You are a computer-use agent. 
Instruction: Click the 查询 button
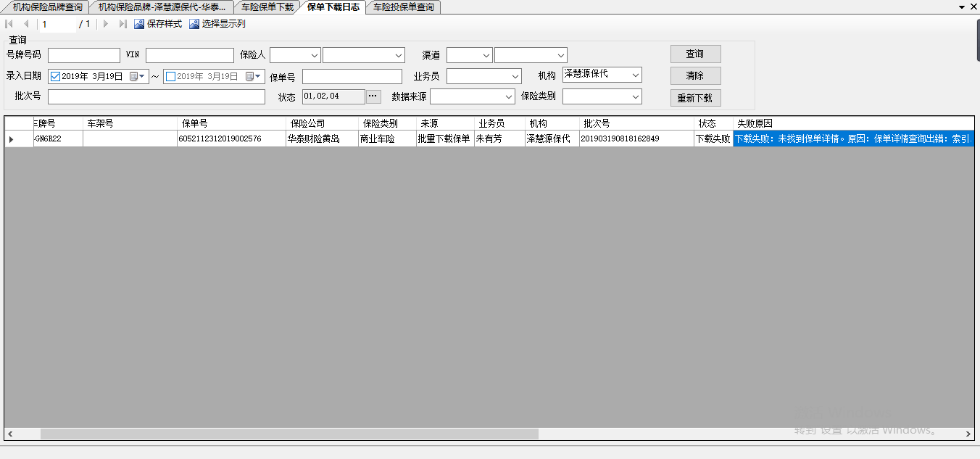(x=695, y=54)
